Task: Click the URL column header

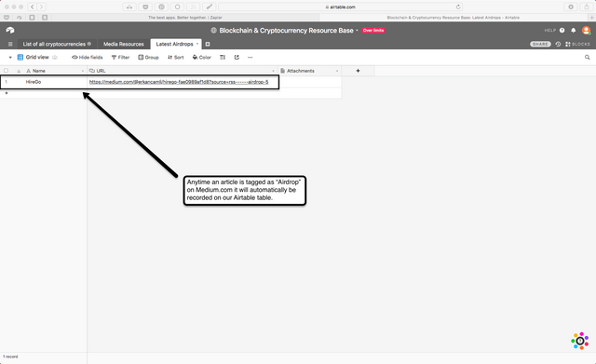Action: click(183, 71)
